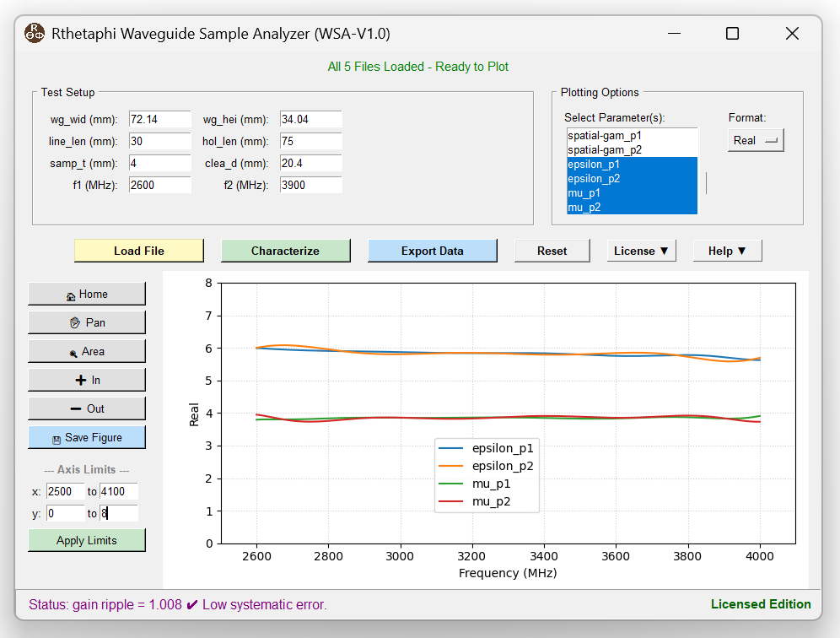Zoom Out of the plot

87,408
